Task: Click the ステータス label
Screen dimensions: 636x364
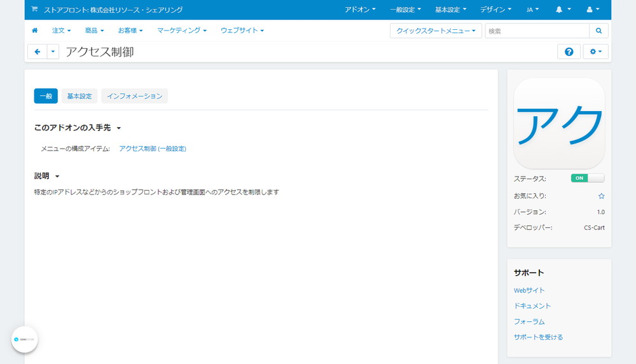Action: (x=530, y=179)
